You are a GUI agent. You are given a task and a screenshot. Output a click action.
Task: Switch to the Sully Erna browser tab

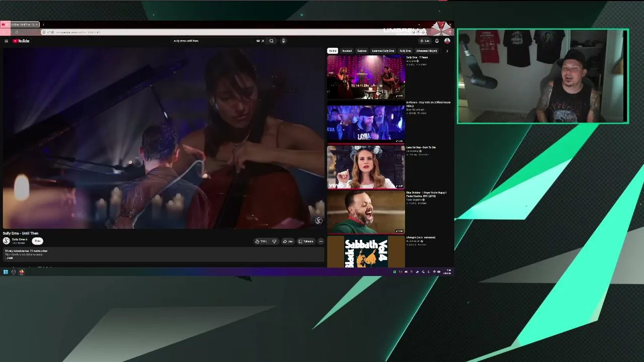[20, 24]
